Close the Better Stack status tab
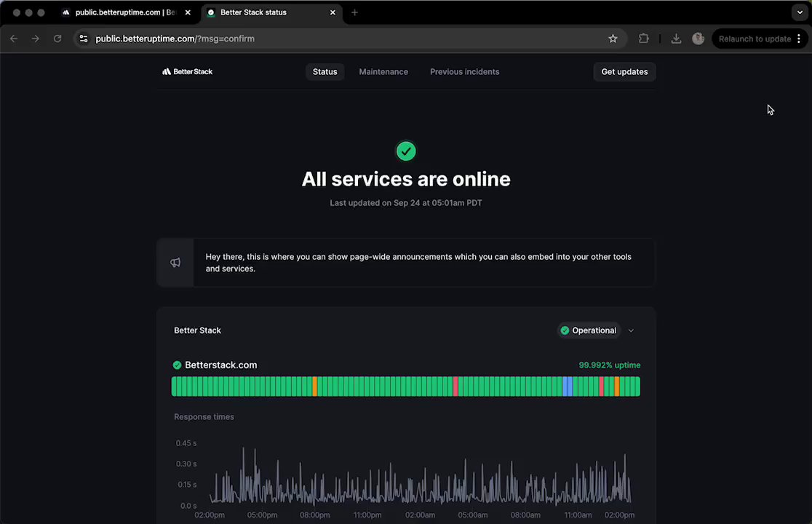This screenshot has width=812, height=524. pos(333,12)
